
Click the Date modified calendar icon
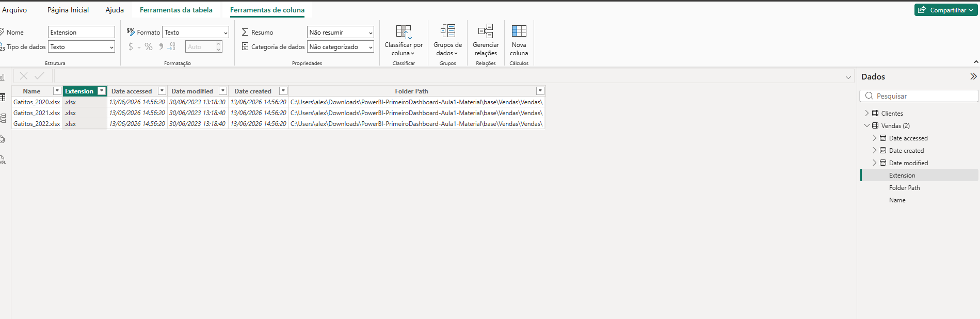click(x=883, y=163)
